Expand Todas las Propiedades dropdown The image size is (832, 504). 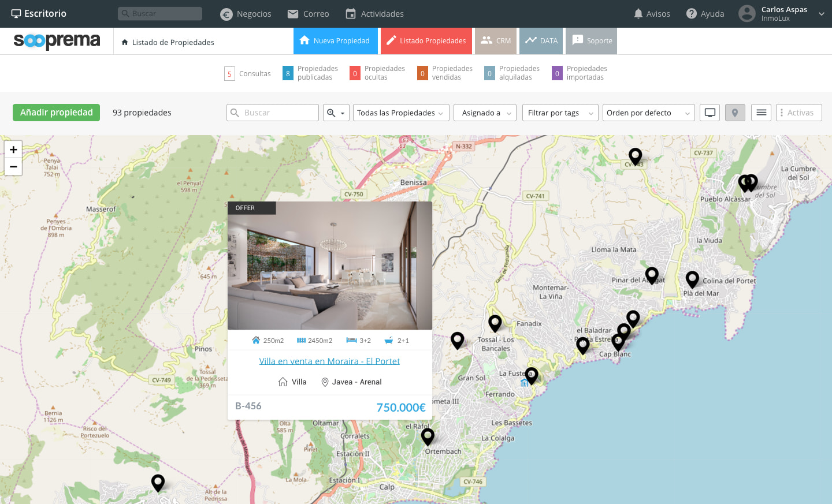pos(400,113)
